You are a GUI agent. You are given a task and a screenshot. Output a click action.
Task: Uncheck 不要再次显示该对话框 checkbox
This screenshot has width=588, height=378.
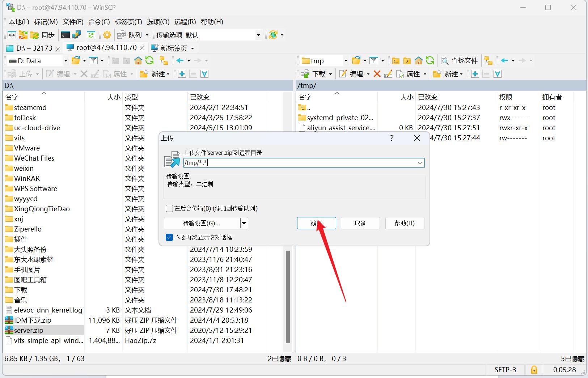click(169, 237)
